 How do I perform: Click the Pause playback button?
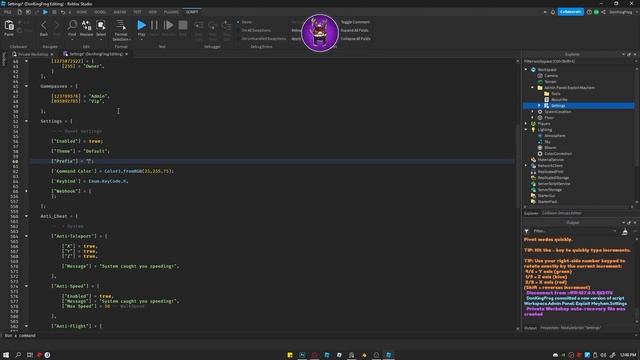[154, 25]
